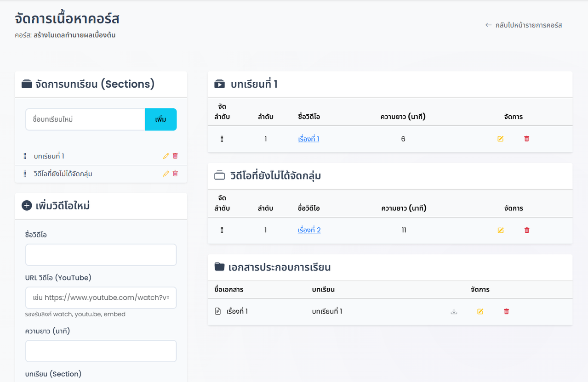Download document เรื่องที่ 1
Viewport: 588px width, 382px height.
click(x=454, y=311)
